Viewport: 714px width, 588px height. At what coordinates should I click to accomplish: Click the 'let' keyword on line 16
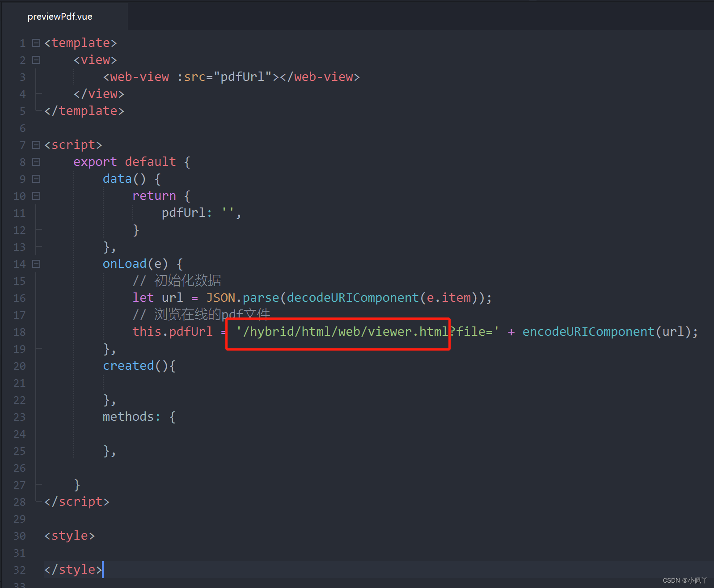pos(143,298)
